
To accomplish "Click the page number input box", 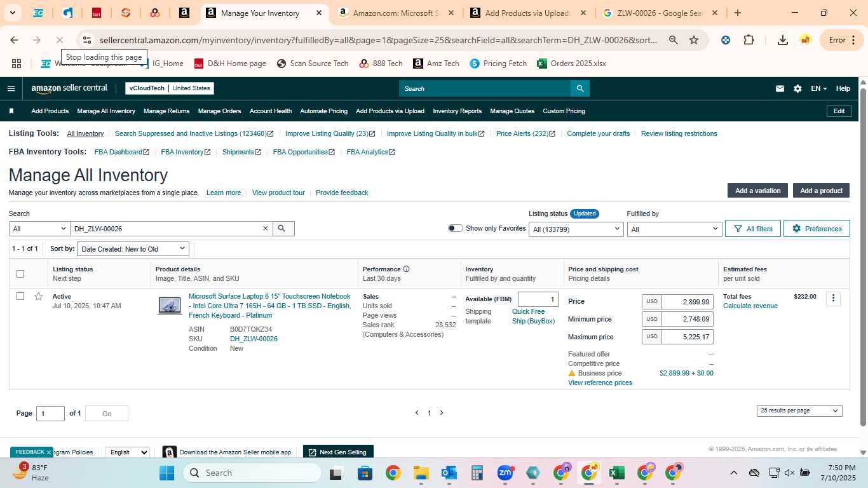I will (x=50, y=414).
